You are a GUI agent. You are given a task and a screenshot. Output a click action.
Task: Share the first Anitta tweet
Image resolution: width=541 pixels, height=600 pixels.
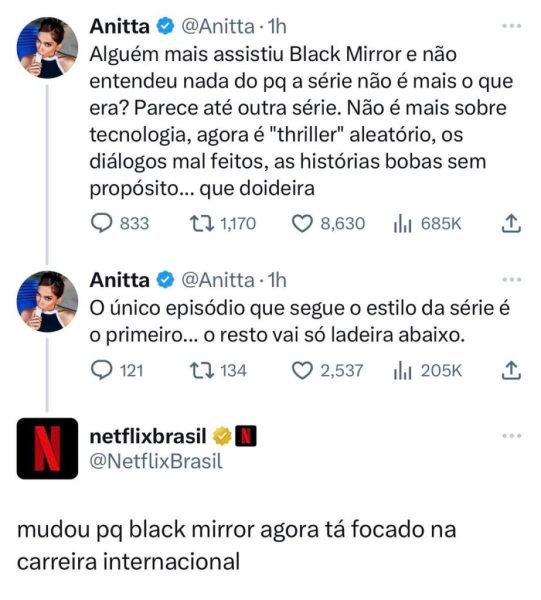511,223
